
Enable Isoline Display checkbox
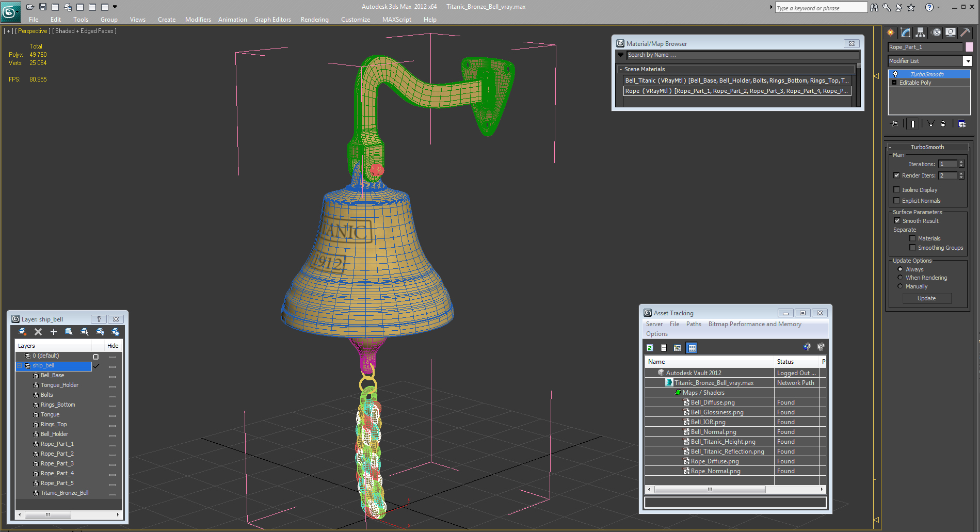[897, 190]
